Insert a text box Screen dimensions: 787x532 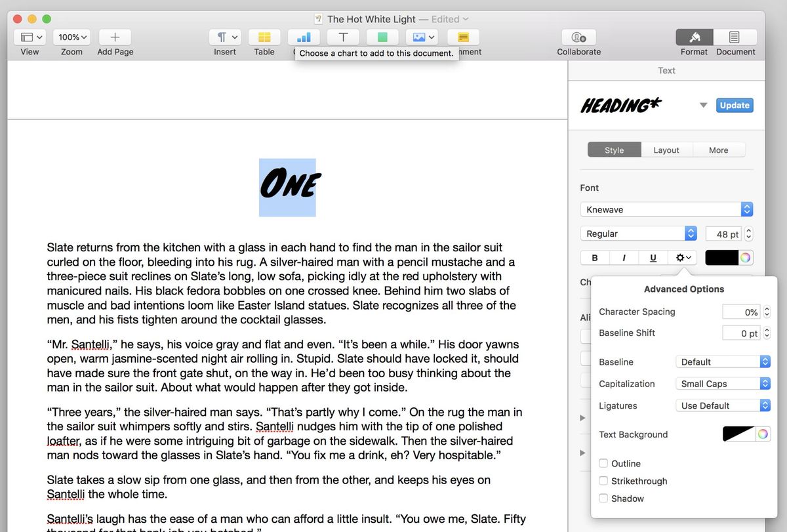point(343,37)
